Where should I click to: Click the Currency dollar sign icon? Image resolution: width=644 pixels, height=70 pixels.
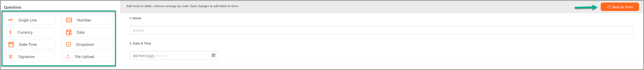(11, 32)
